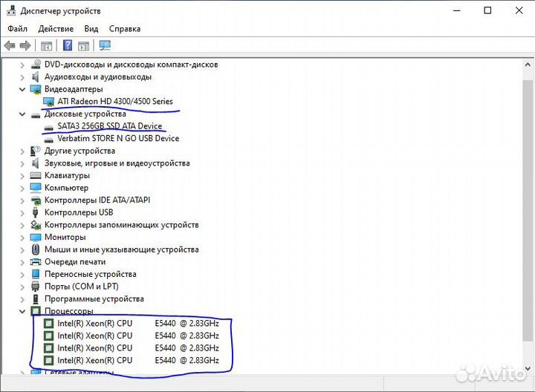Open the Справка menu

coord(125,29)
